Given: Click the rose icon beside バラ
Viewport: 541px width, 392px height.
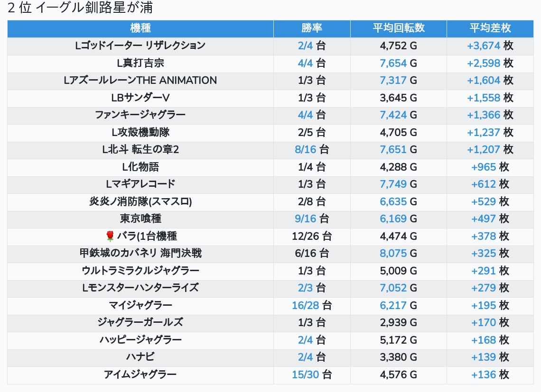Looking at the screenshot, I should pos(110,236).
